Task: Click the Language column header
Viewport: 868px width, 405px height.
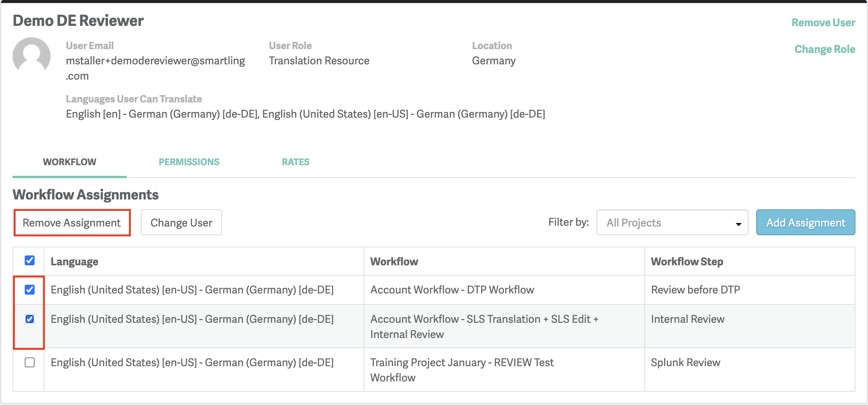Action: point(75,261)
